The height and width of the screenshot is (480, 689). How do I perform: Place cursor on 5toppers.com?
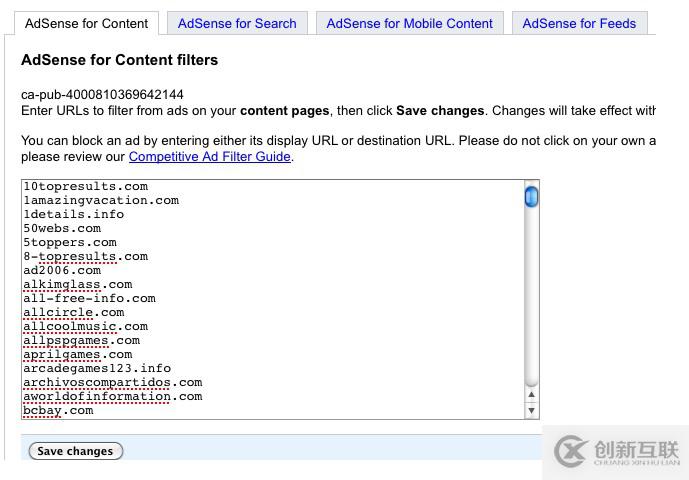pyautogui.click(x=70, y=243)
